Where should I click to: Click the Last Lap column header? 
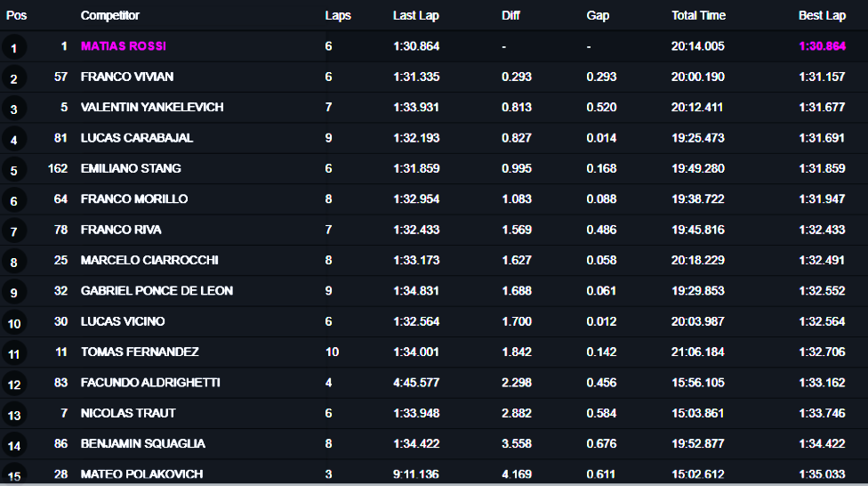pos(415,15)
